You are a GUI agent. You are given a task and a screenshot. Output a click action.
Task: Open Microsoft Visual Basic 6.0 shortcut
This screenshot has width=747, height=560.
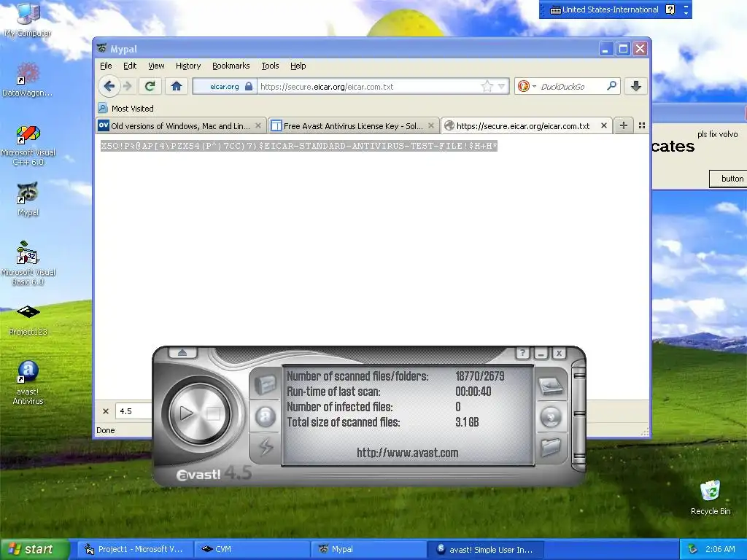(x=28, y=263)
